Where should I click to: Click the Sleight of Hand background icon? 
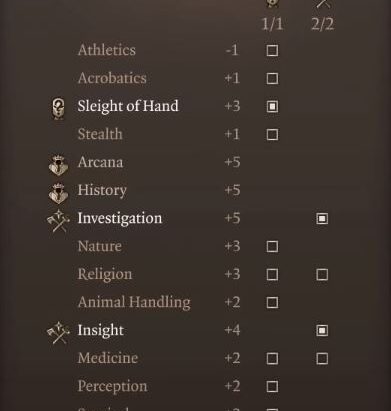tap(59, 108)
